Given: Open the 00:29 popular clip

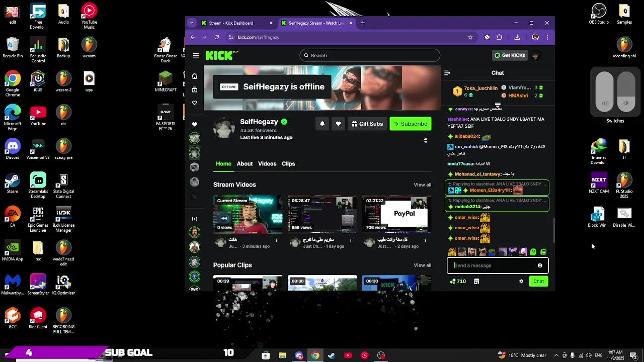Looking at the screenshot, I should click(248, 283).
